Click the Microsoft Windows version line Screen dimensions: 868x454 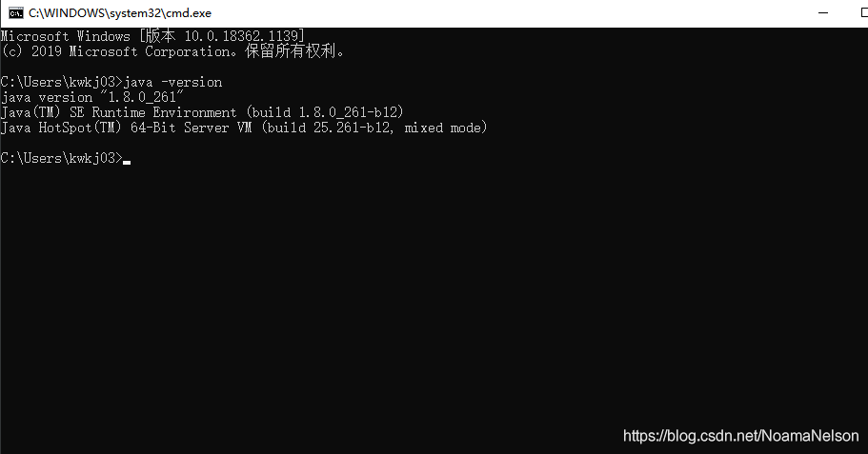152,36
